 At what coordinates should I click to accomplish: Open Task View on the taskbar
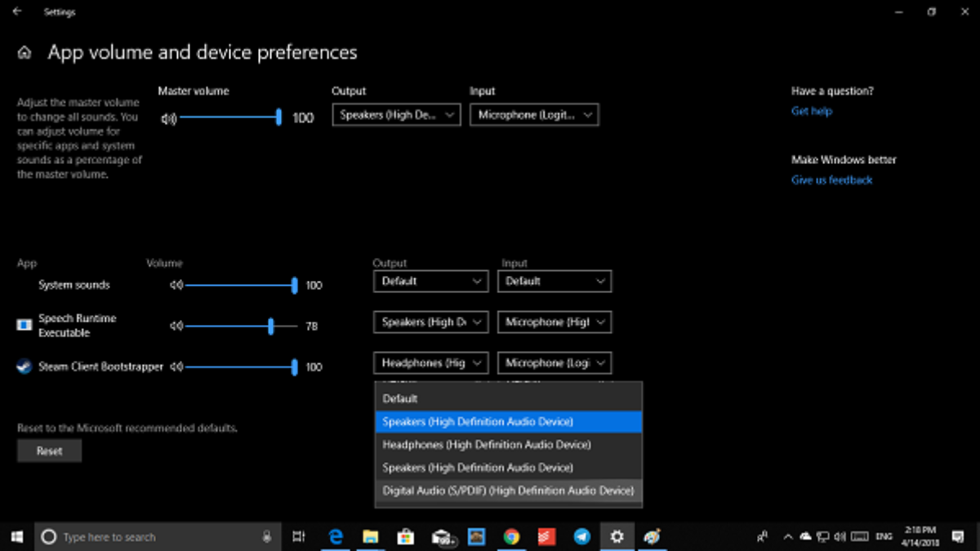pyautogui.click(x=299, y=536)
